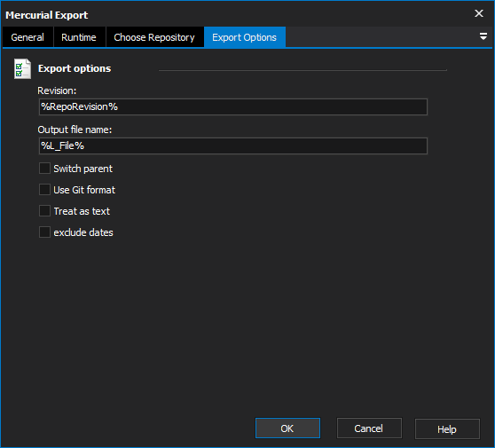Image resolution: width=495 pixels, height=448 pixels.
Task: Select the Export Options tab
Action: (244, 37)
